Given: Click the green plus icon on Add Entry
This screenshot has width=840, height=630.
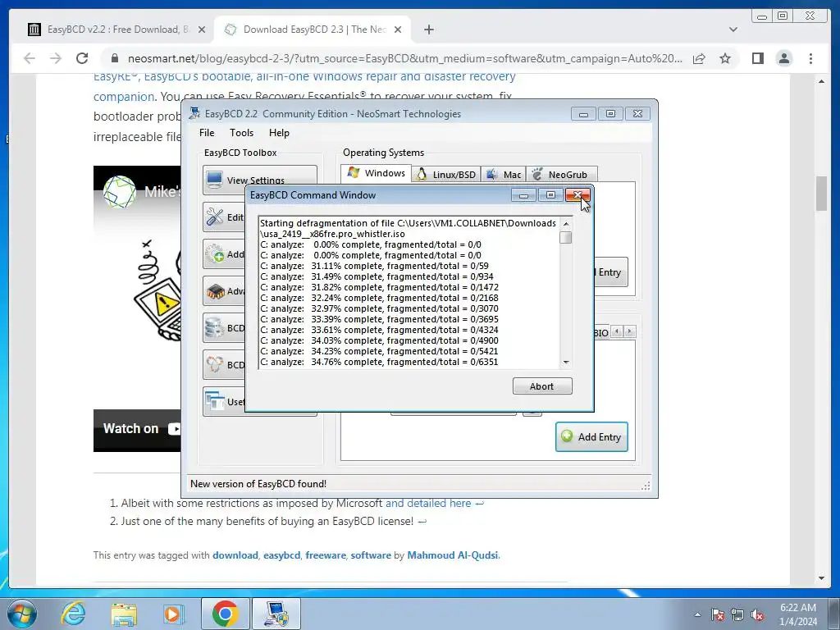Looking at the screenshot, I should 567,436.
